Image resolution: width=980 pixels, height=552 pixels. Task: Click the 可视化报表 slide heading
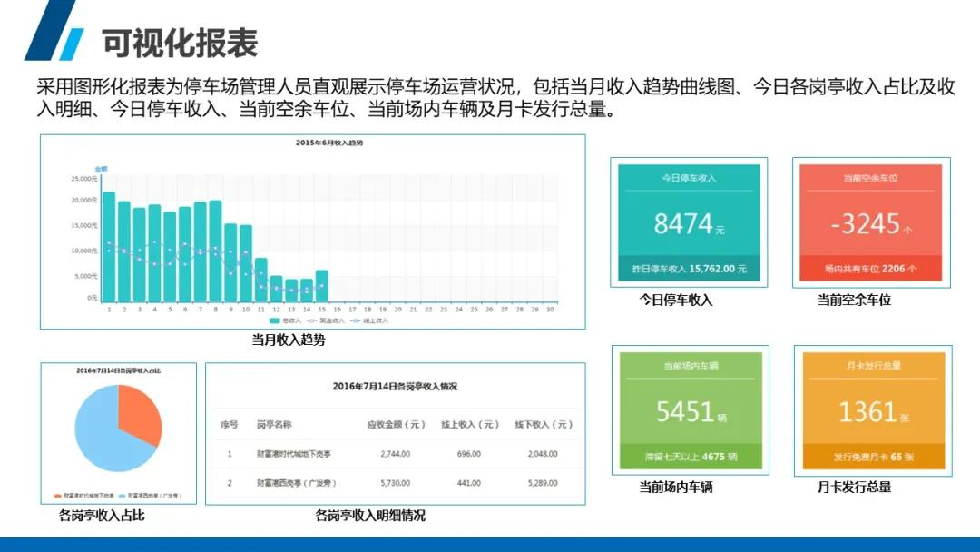pyautogui.click(x=180, y=44)
